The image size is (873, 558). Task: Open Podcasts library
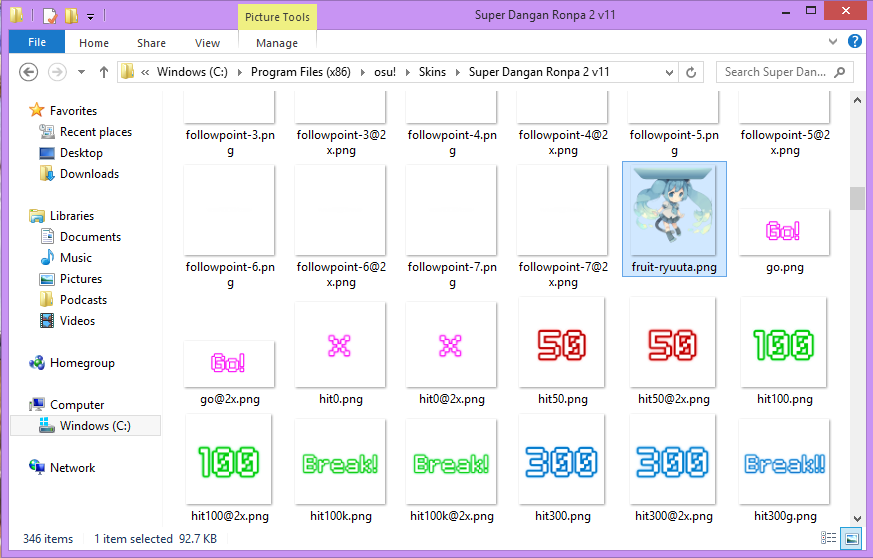click(83, 300)
